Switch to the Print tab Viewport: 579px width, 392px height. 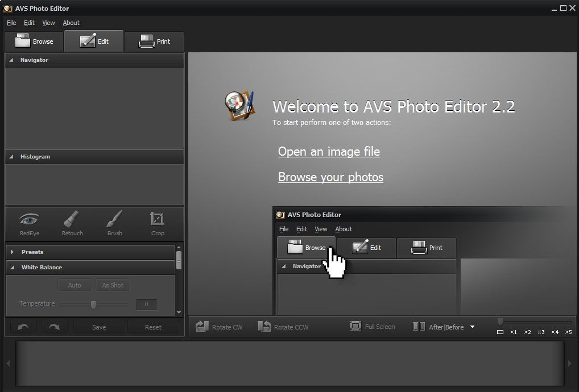[x=154, y=41]
